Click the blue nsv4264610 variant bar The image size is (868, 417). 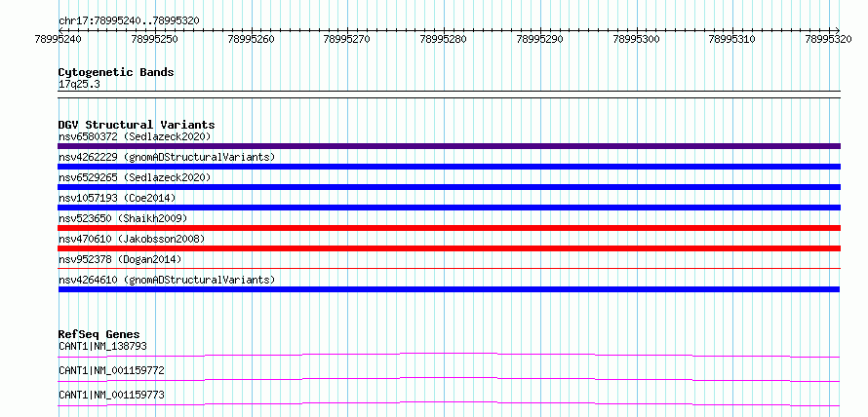point(449,289)
